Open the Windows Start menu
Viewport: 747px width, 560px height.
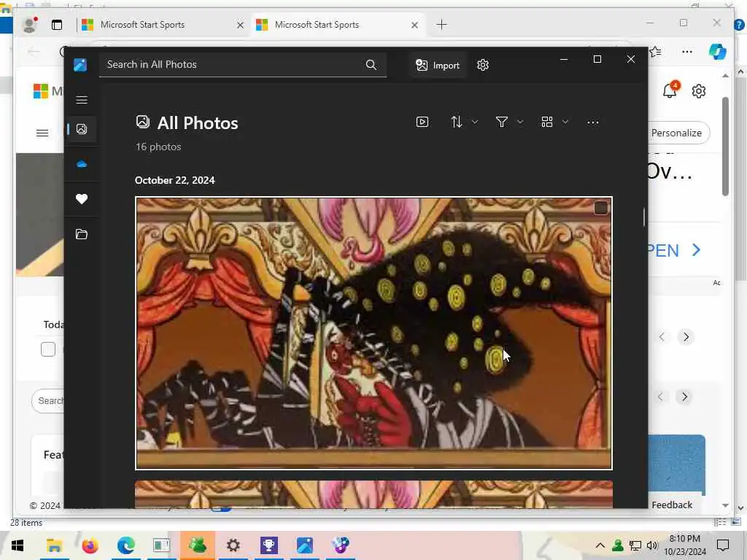[18, 545]
